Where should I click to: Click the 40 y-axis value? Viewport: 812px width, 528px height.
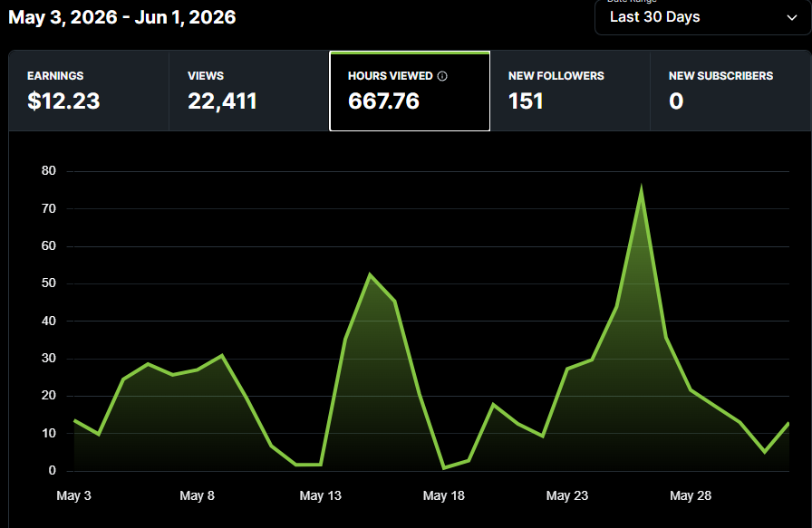(49, 321)
